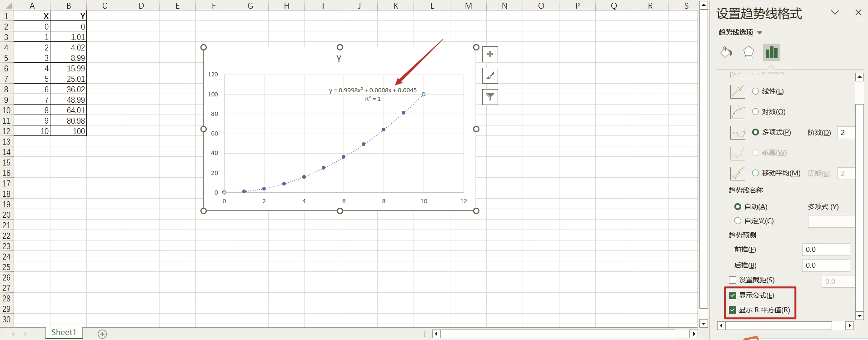The height and width of the screenshot is (340, 868).
Task: Select cell B1 containing Y
Action: click(x=68, y=16)
